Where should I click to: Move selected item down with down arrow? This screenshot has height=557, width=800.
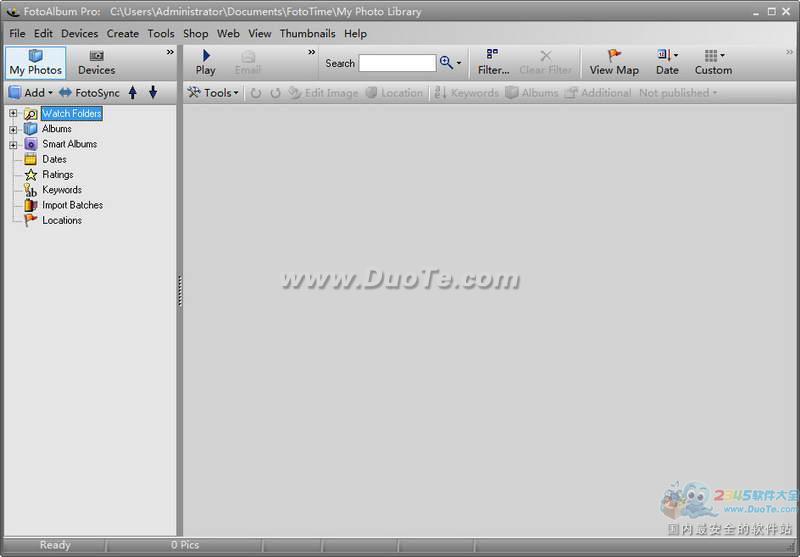[x=153, y=92]
